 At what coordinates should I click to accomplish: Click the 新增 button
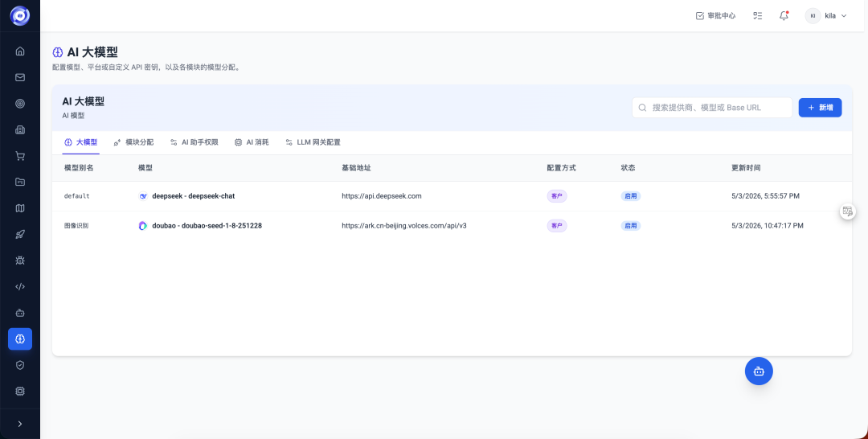(820, 108)
